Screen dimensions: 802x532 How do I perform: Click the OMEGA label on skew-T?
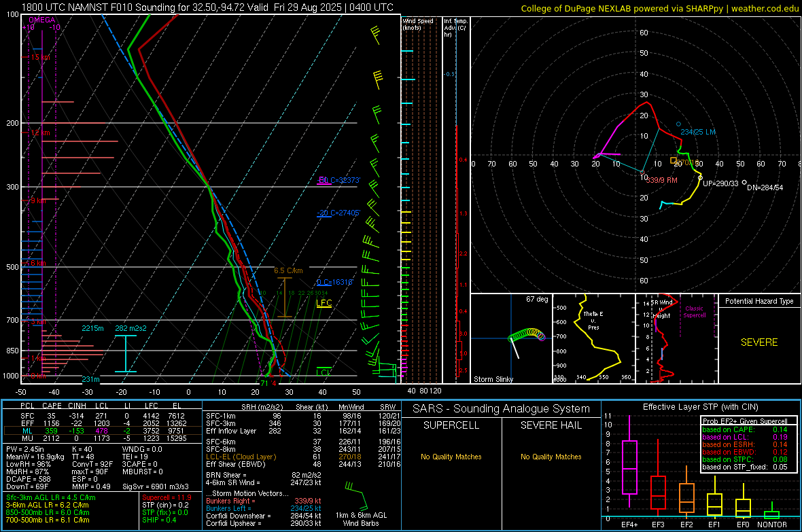point(42,20)
